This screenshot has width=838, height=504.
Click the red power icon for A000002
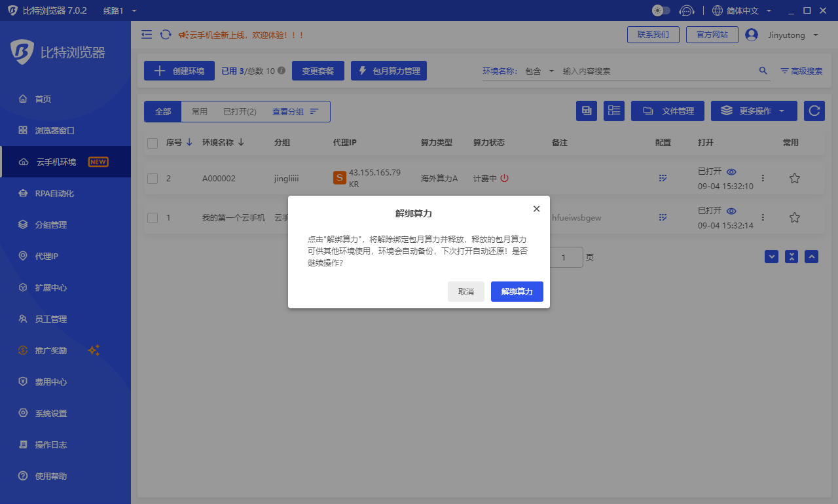pyautogui.click(x=505, y=178)
